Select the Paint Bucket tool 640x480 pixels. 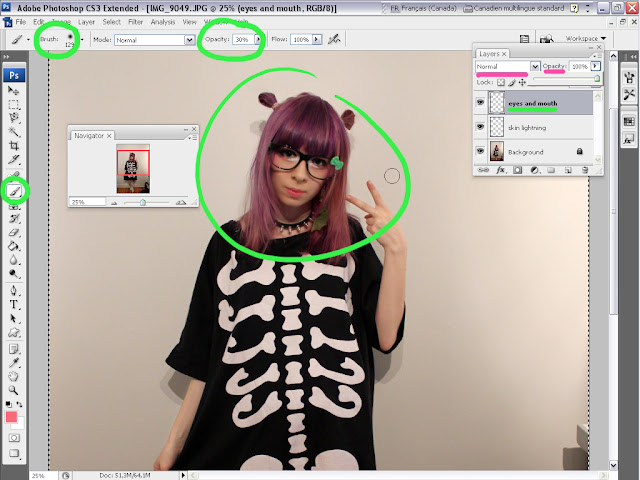click(x=13, y=246)
